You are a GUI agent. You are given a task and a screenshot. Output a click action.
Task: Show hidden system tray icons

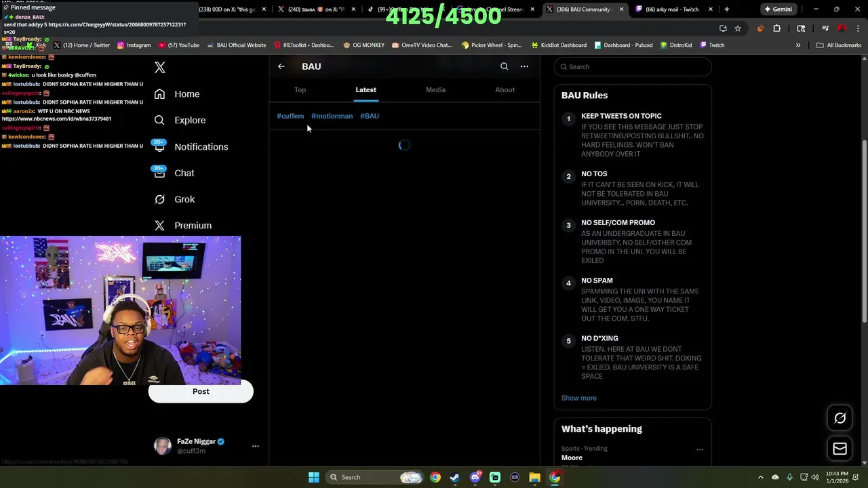(760, 477)
